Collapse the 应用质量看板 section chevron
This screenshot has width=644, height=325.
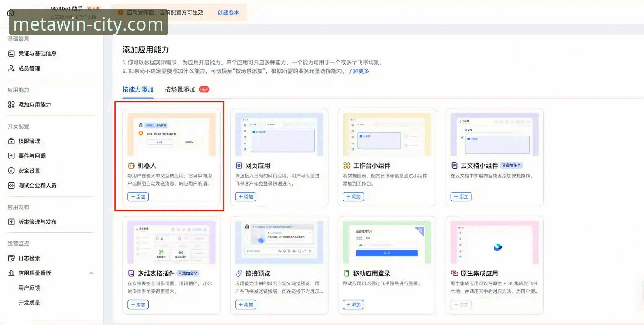[91, 273]
